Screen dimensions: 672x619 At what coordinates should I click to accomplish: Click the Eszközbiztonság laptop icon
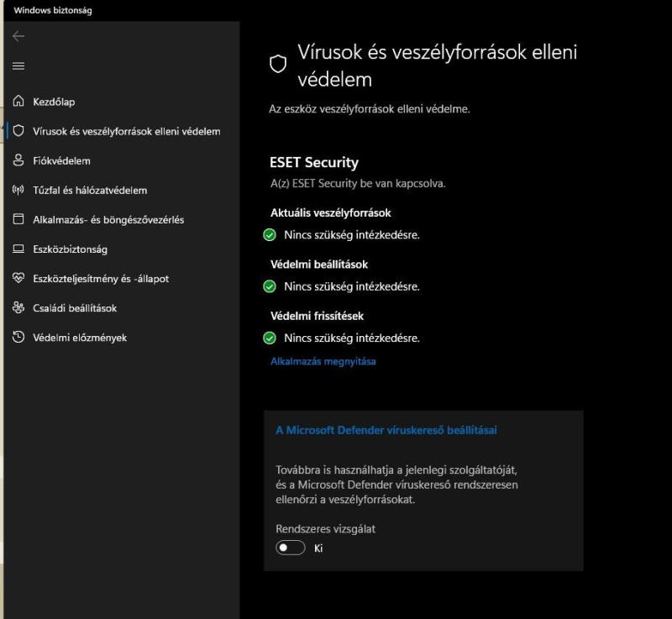click(18, 249)
